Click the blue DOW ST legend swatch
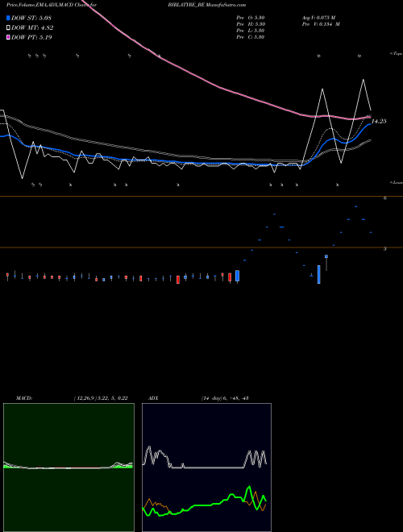403x532 pixels. tap(9, 18)
